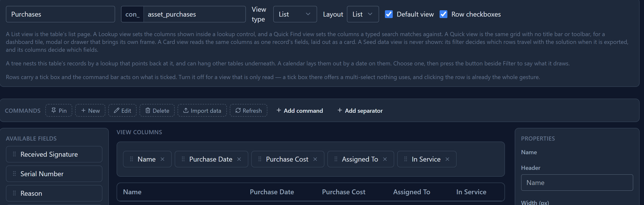Viewport: 644px width, 205px height.
Task: Open the Layout dropdown
Action: point(363,14)
